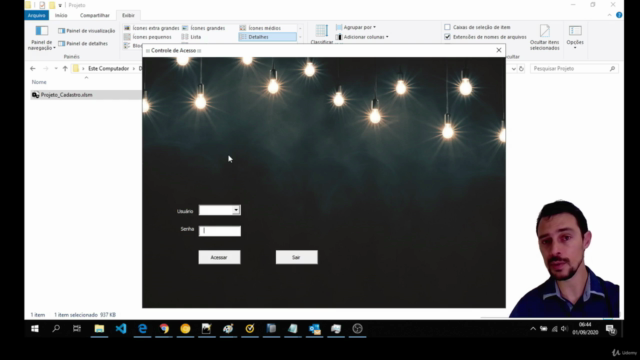
Task: Click the Sair button in login form
Action: pyautogui.click(x=296, y=257)
